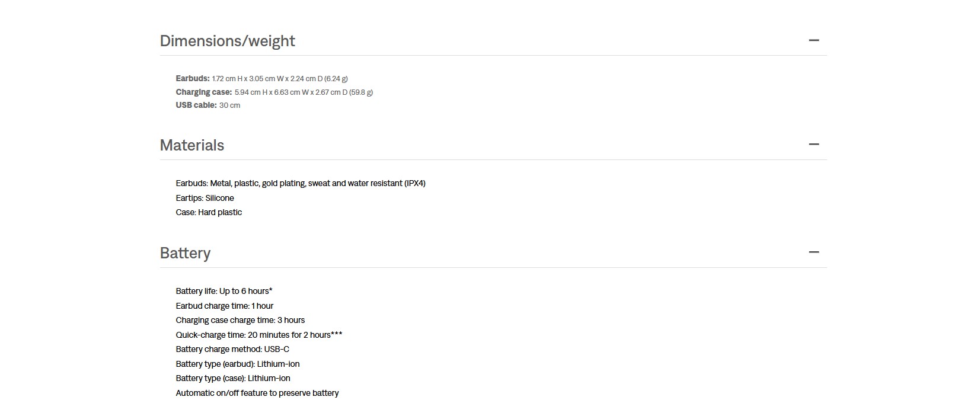
Task: Click the Dimensions/weight heading
Action: [x=227, y=41]
